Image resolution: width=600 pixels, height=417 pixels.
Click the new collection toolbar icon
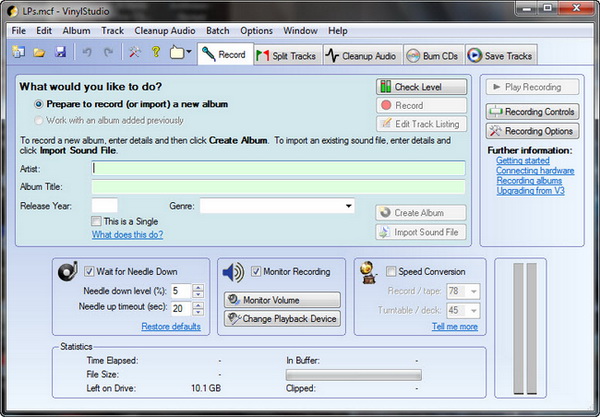click(x=19, y=52)
